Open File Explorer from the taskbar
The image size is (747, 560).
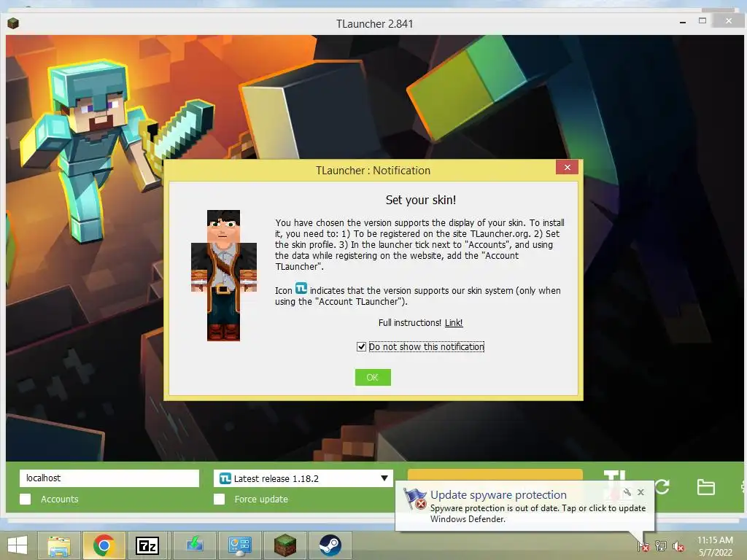(x=58, y=545)
